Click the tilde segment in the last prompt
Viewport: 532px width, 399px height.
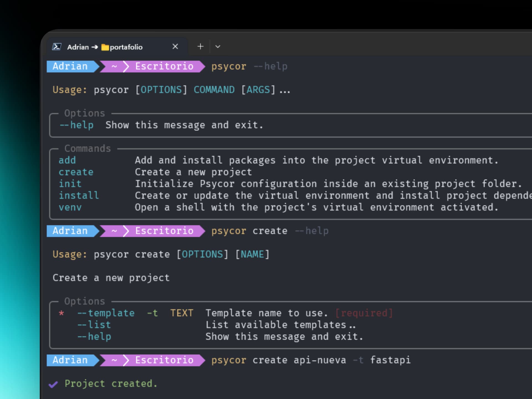(x=114, y=360)
